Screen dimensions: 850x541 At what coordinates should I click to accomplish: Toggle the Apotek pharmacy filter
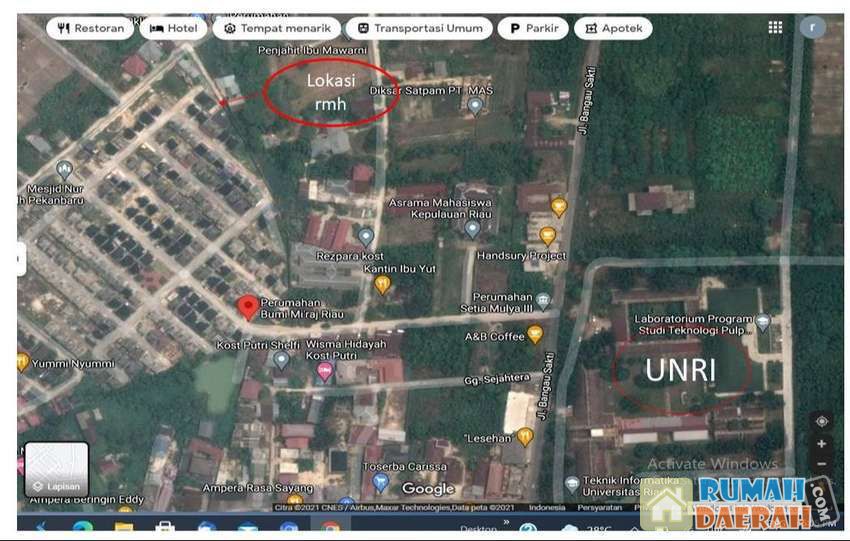(x=612, y=28)
